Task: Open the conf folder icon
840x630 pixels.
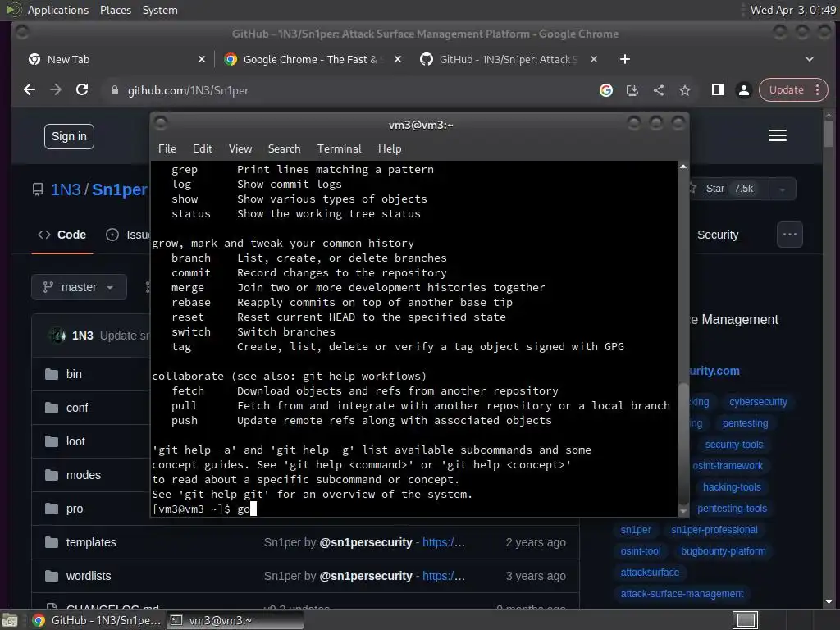Action: 52,408
